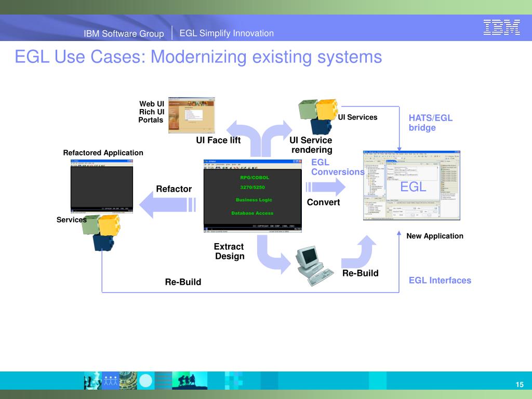Click the 'New Application' label
The height and width of the screenshot is (399, 532).
point(435,236)
